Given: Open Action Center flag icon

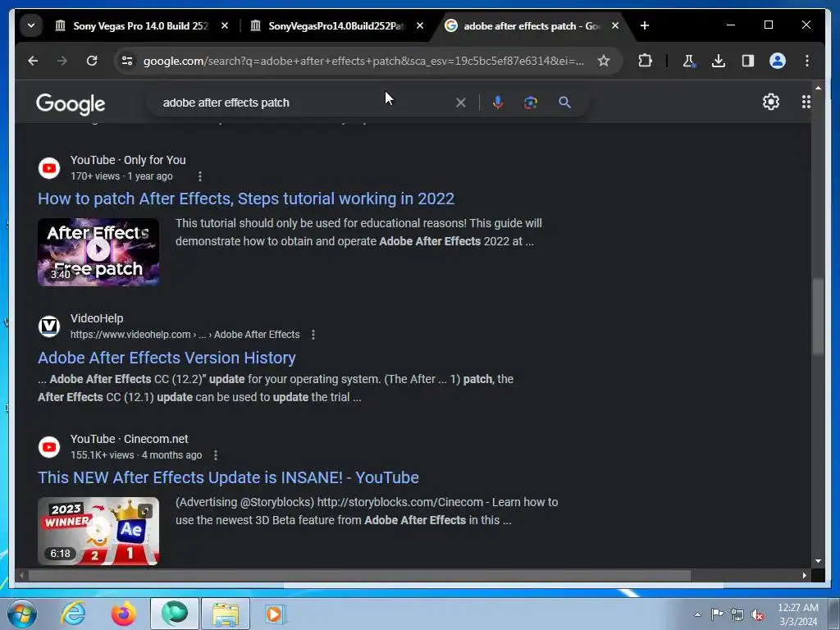Looking at the screenshot, I should coord(717,614).
